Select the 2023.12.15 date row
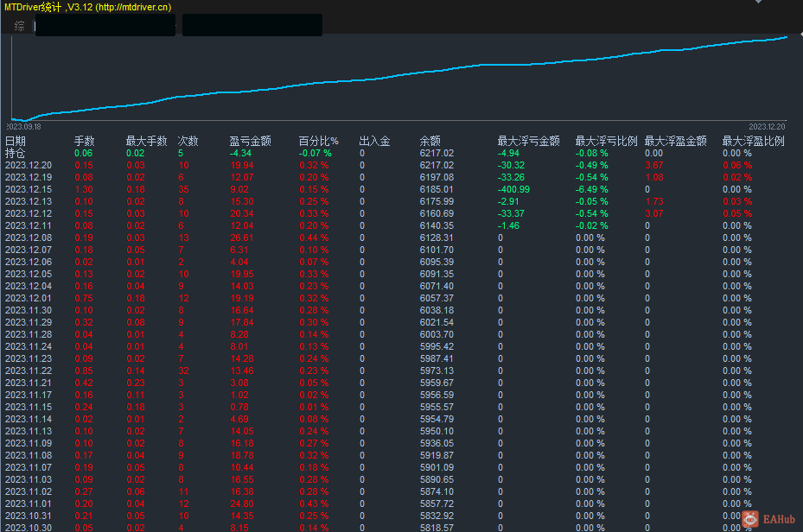The width and height of the screenshot is (803, 532). click(29, 189)
